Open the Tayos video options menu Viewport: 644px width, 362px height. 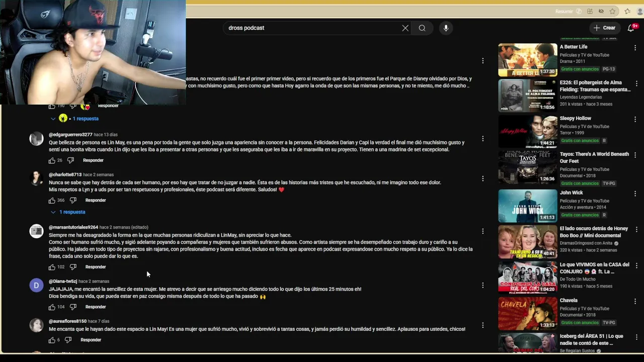[x=635, y=155]
